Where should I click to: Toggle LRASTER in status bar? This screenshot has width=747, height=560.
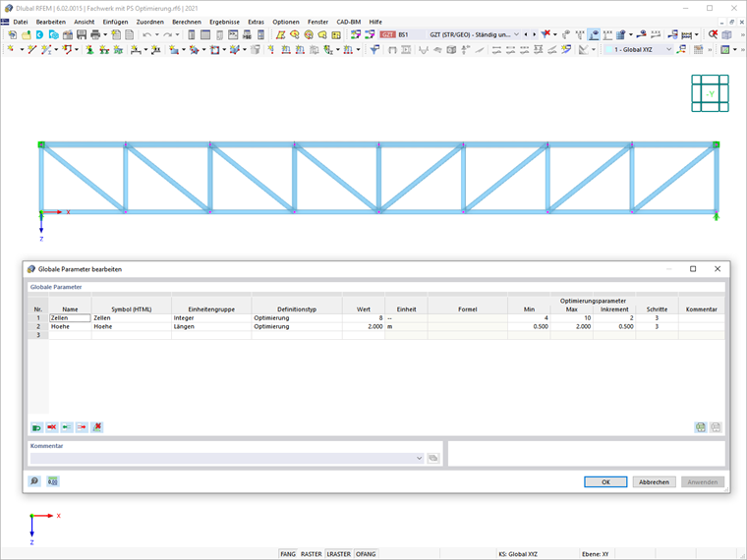339,554
